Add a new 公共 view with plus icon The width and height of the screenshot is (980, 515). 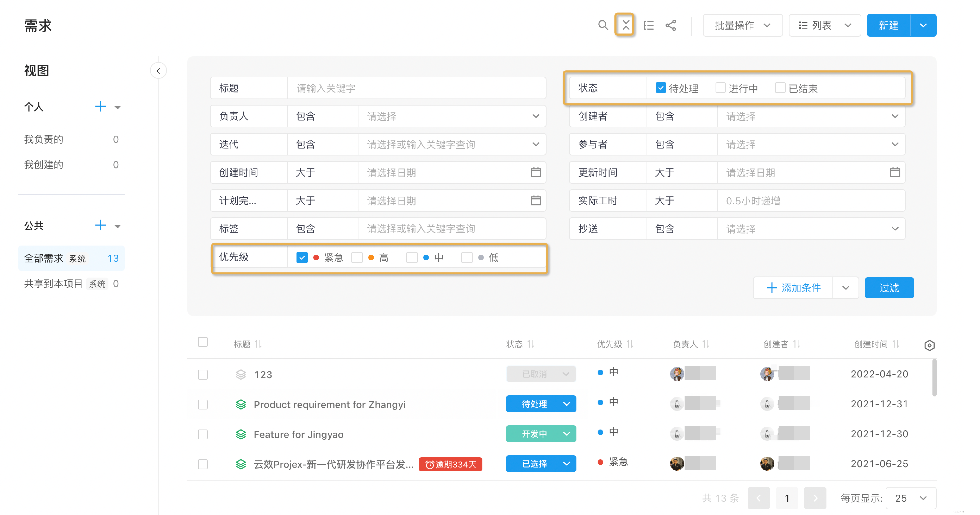click(x=100, y=225)
